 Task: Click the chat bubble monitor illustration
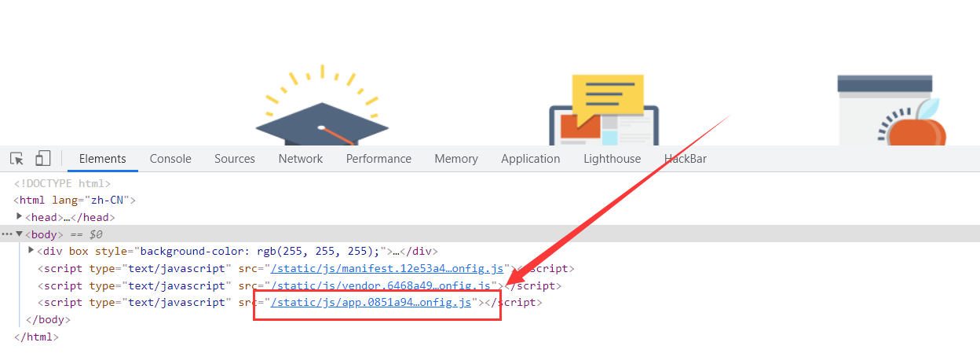tap(604, 110)
